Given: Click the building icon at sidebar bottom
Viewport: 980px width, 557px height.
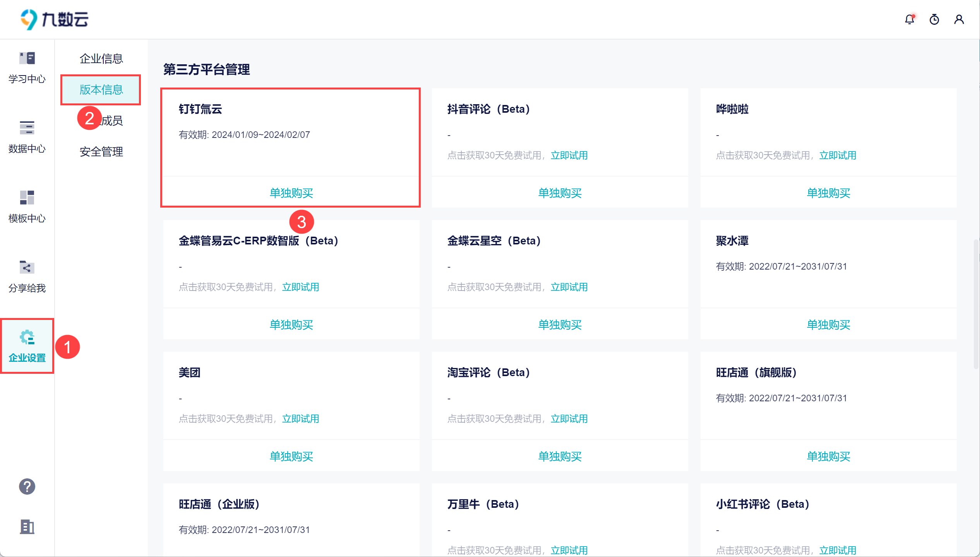Looking at the screenshot, I should pyautogui.click(x=27, y=527).
